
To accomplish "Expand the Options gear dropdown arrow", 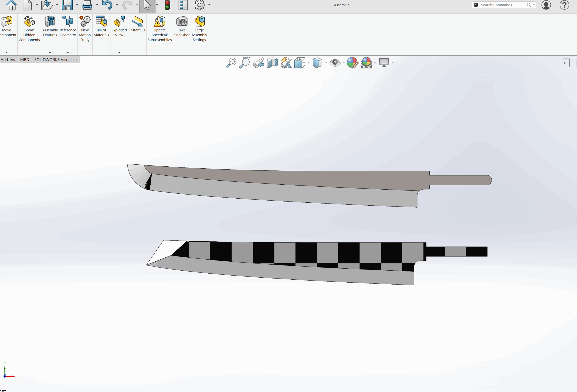I will [x=209, y=5].
